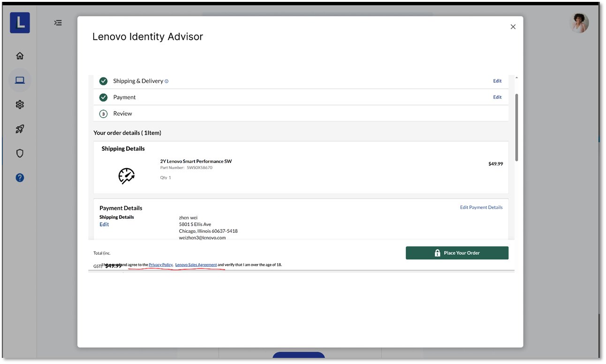Image resolution: width=606 pixels, height=364 pixels.
Task: Open the shield security icon in sidebar
Action: pyautogui.click(x=20, y=153)
